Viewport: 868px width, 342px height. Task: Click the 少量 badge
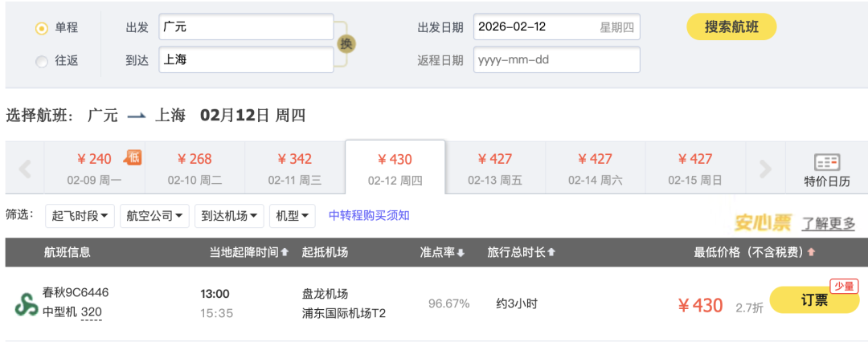tap(844, 286)
